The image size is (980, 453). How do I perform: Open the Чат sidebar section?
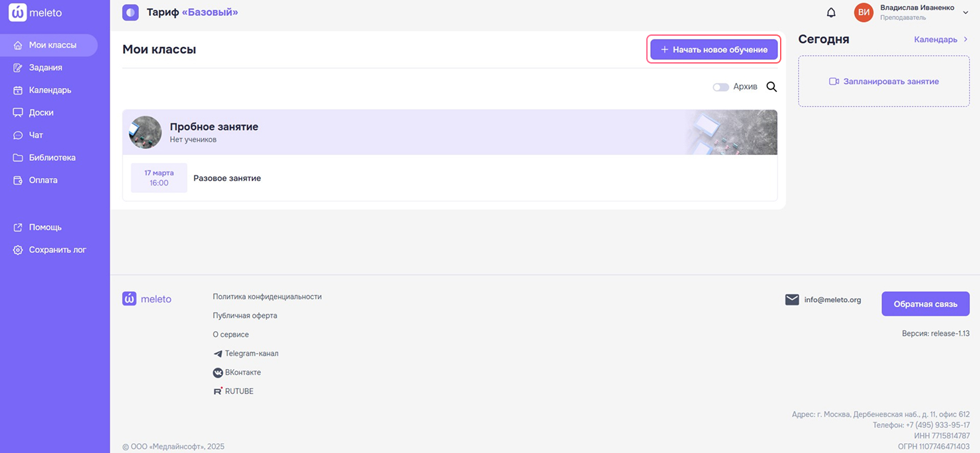tap(36, 135)
